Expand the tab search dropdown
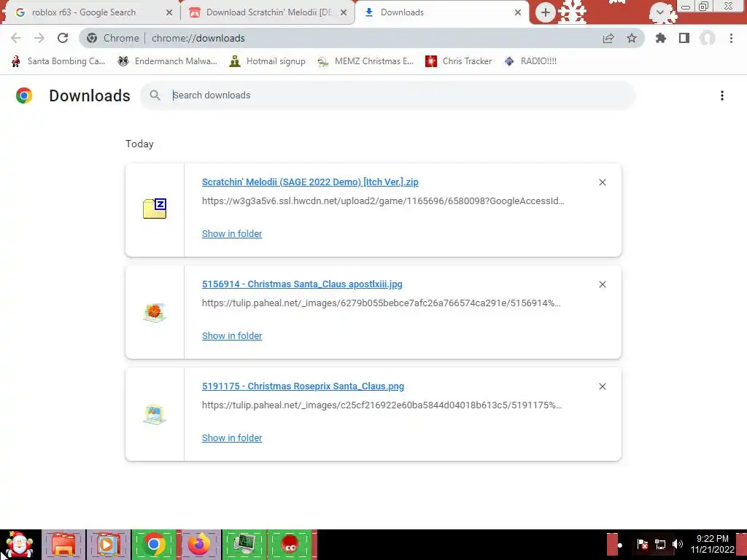747x560 pixels. click(660, 12)
